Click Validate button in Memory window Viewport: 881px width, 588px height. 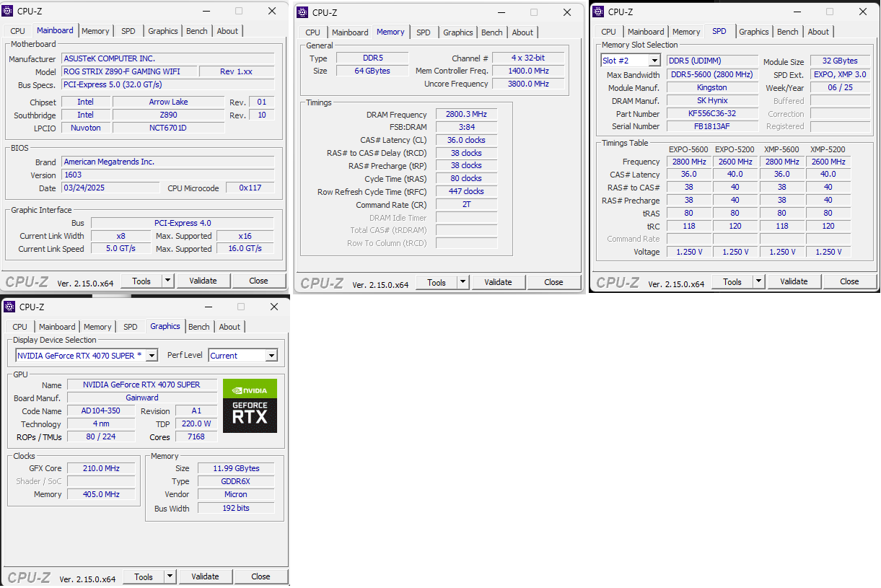click(x=499, y=282)
